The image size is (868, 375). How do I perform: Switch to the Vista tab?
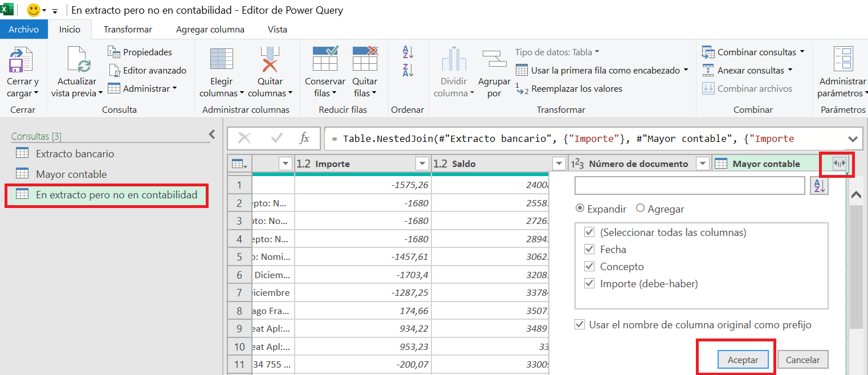pos(278,29)
